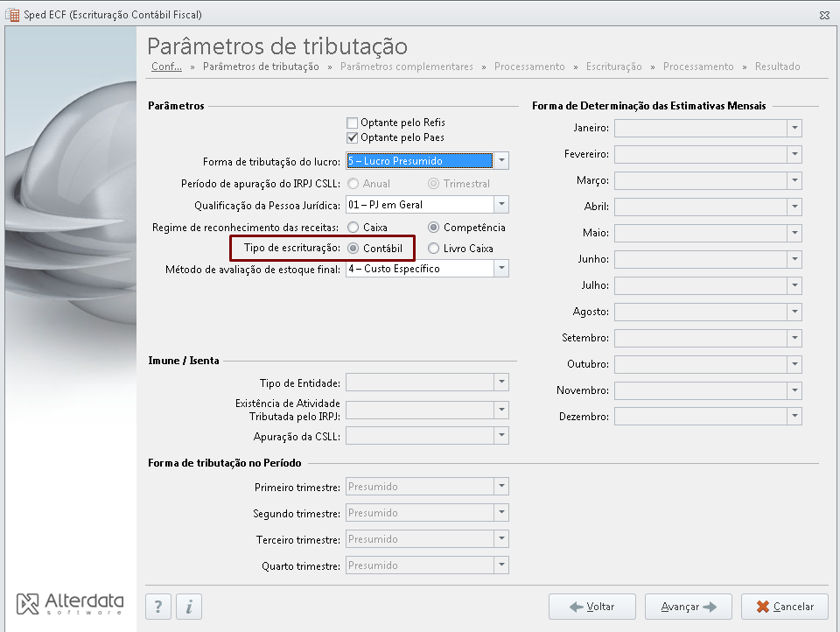
Task: Click first Processamento breadcrumb step
Action: pos(529,67)
